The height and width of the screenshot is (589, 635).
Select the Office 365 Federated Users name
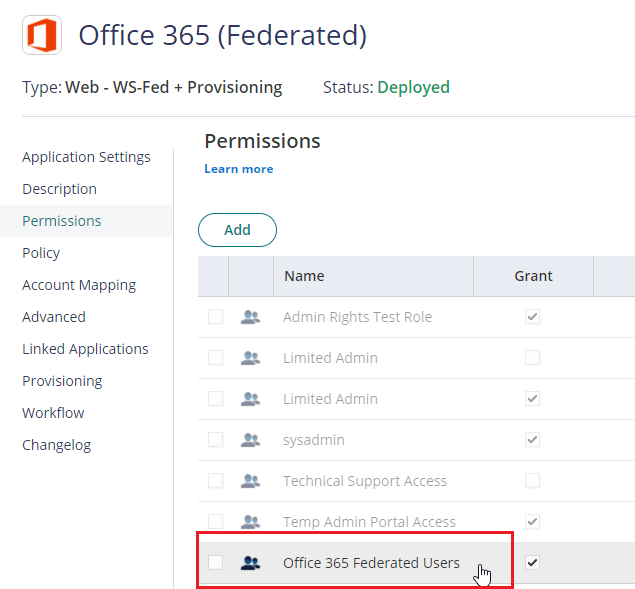click(371, 563)
